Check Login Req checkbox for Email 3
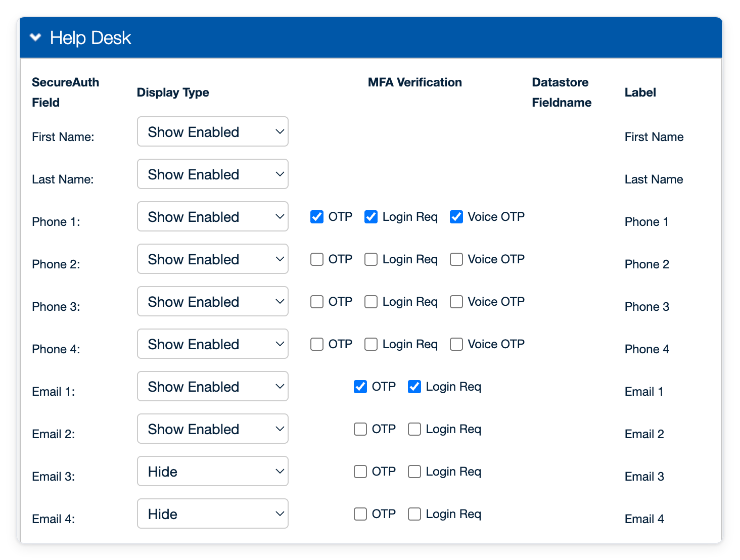The image size is (740, 560). (x=414, y=472)
